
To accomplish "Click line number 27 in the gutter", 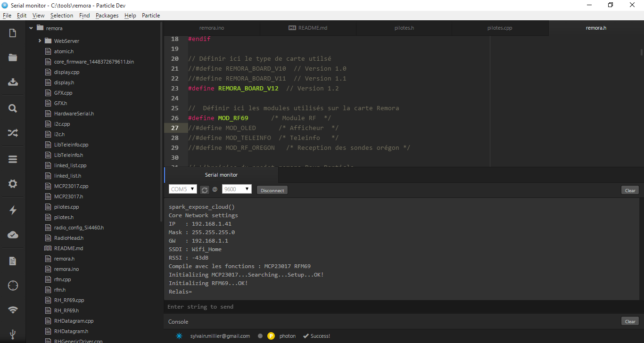I will [174, 128].
